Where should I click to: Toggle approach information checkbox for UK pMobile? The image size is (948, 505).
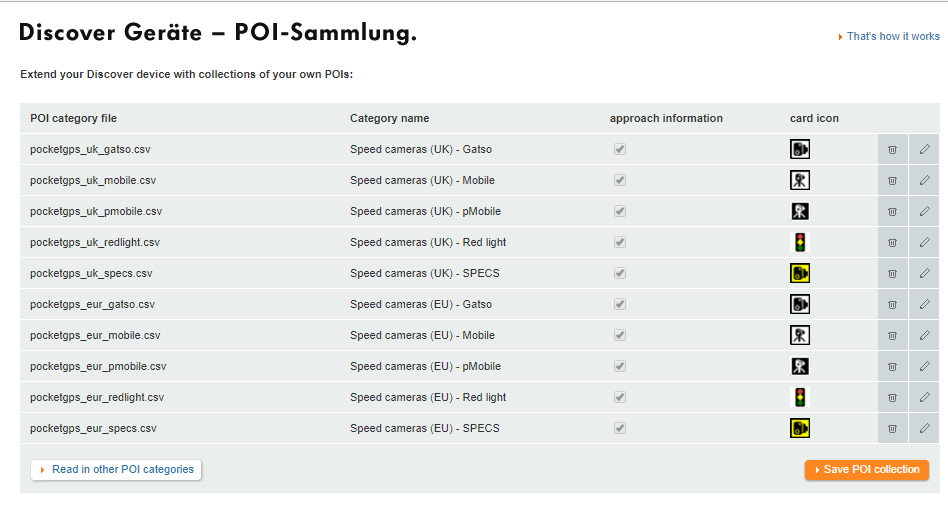coord(620,211)
